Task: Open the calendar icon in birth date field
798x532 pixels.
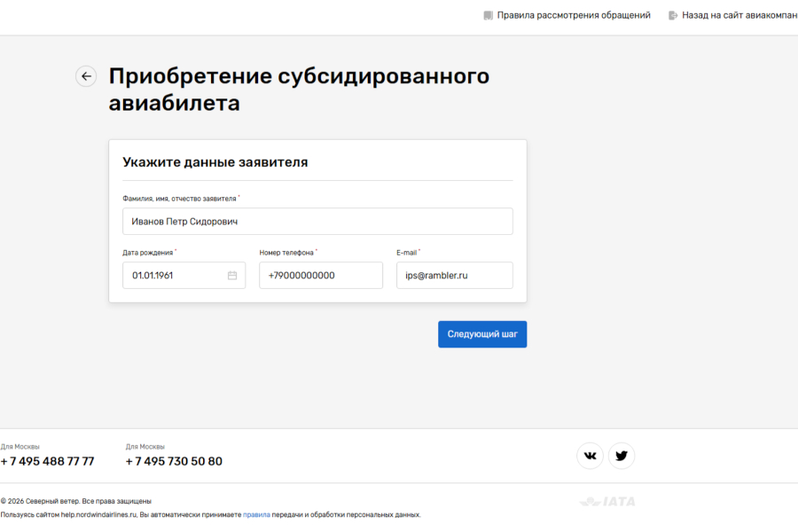Action: point(232,275)
